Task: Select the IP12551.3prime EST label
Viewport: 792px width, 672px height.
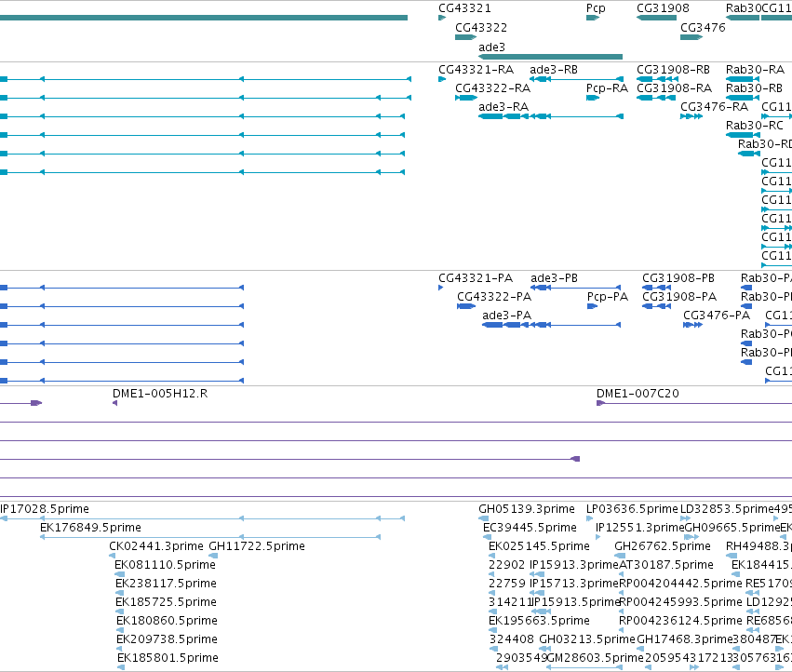Action: coord(640,528)
